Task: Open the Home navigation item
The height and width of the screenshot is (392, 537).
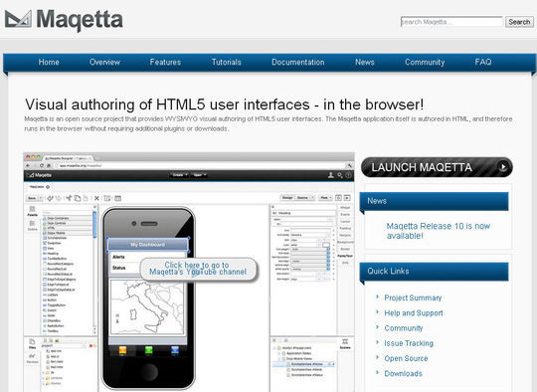Action: (x=49, y=62)
